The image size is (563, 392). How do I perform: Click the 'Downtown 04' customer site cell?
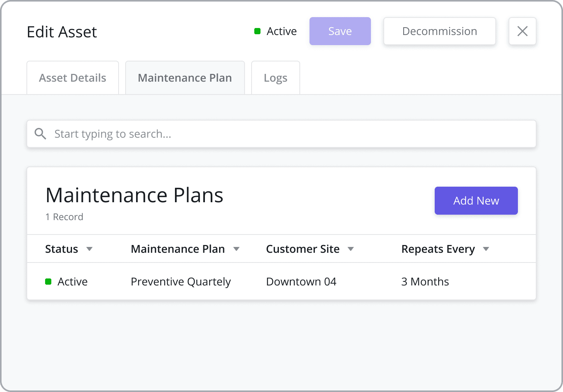point(301,282)
